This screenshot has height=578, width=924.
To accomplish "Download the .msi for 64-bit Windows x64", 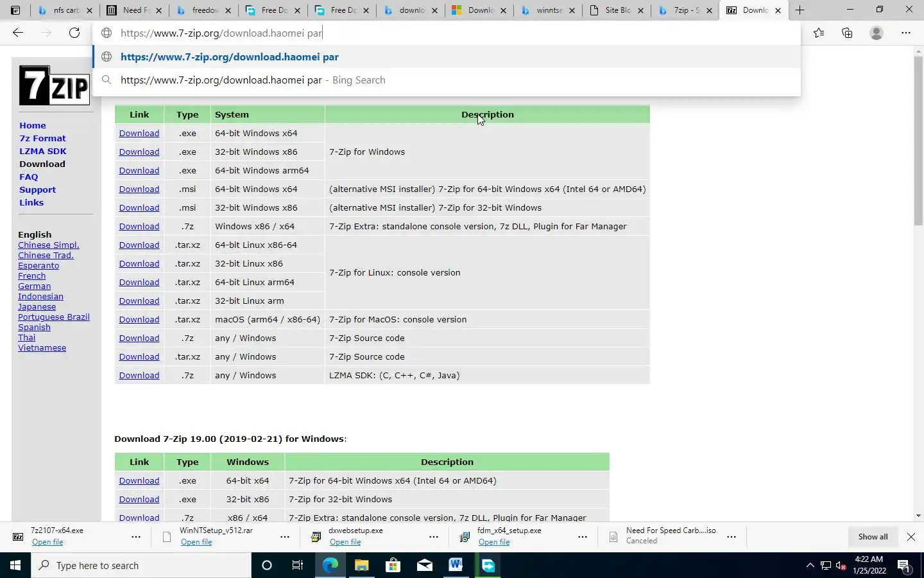I will click(x=139, y=189).
